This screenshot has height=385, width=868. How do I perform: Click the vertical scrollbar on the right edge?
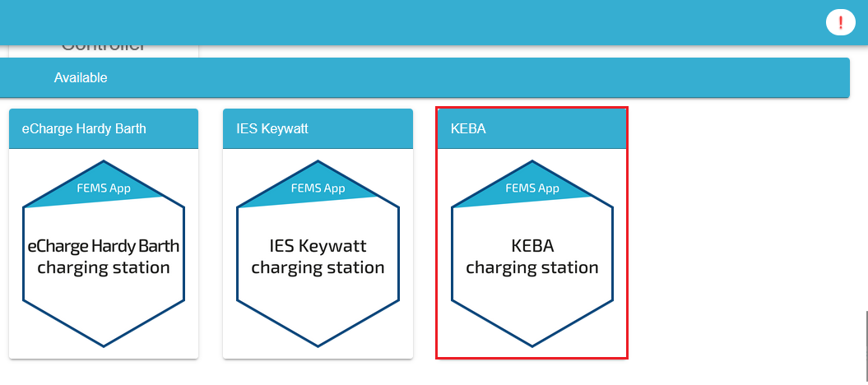point(866,347)
